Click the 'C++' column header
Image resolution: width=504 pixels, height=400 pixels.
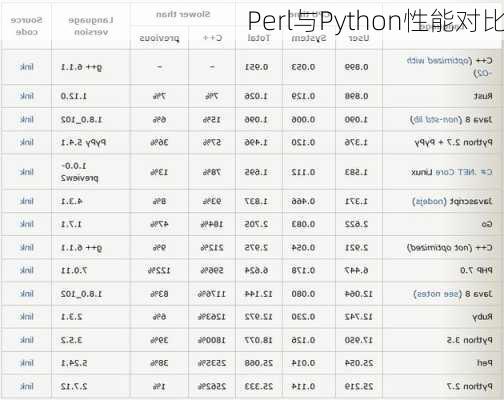click(212, 38)
